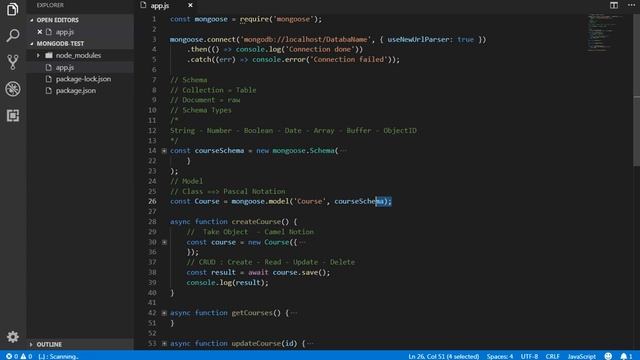Click the EXPLORER panel title

click(50, 5)
